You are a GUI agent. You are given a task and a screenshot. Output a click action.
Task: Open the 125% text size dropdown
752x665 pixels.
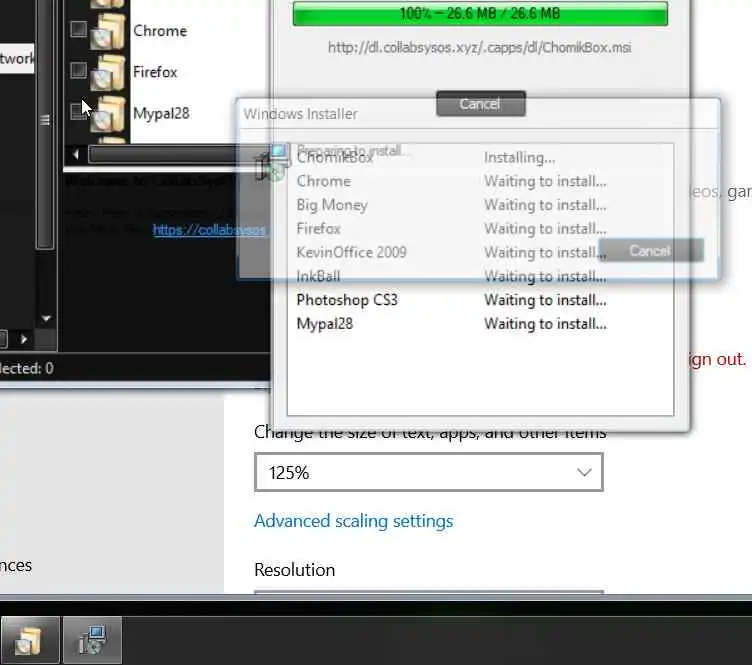(x=429, y=472)
